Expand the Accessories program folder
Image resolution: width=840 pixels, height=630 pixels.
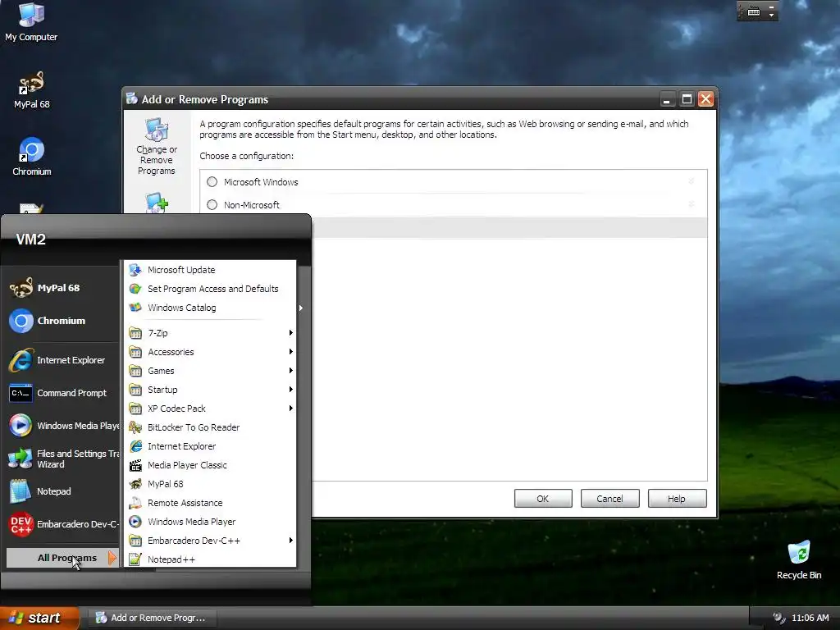point(210,352)
